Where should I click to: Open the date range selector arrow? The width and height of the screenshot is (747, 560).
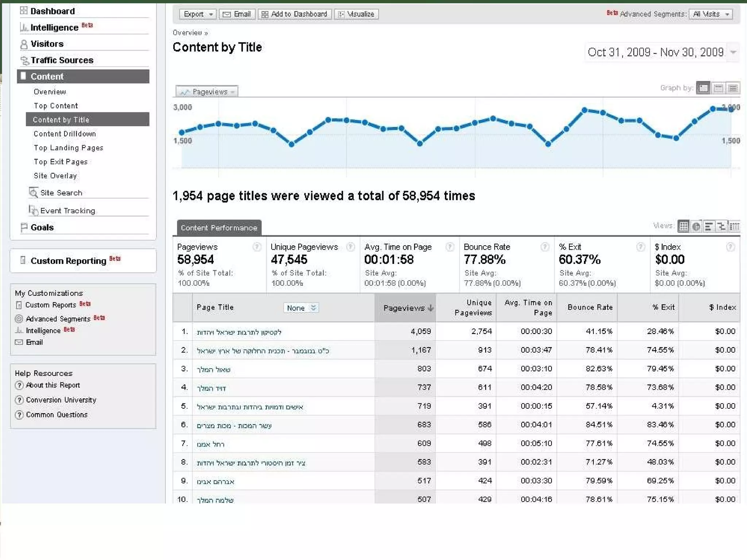[x=733, y=52]
